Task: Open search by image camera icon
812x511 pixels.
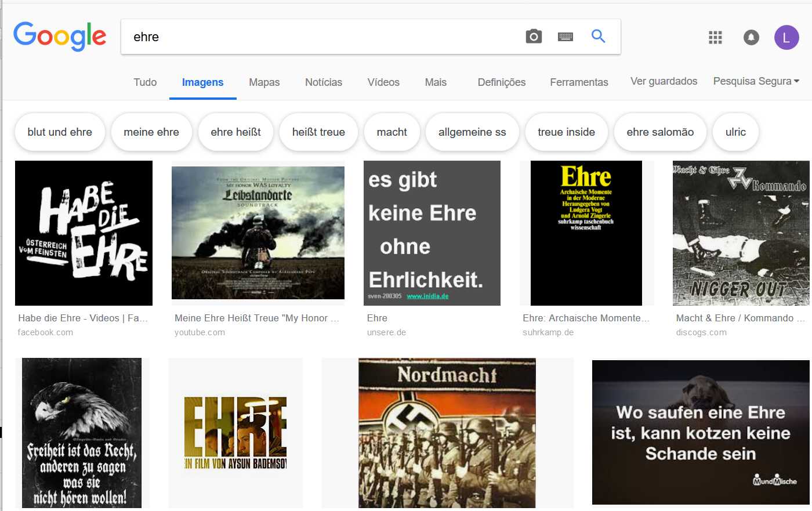Action: click(x=534, y=37)
